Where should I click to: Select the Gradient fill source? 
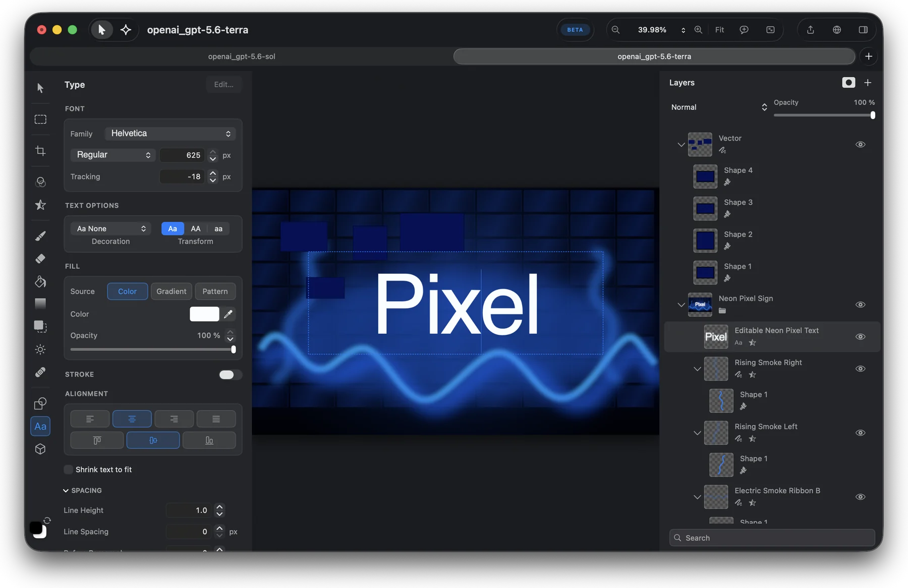[171, 291]
